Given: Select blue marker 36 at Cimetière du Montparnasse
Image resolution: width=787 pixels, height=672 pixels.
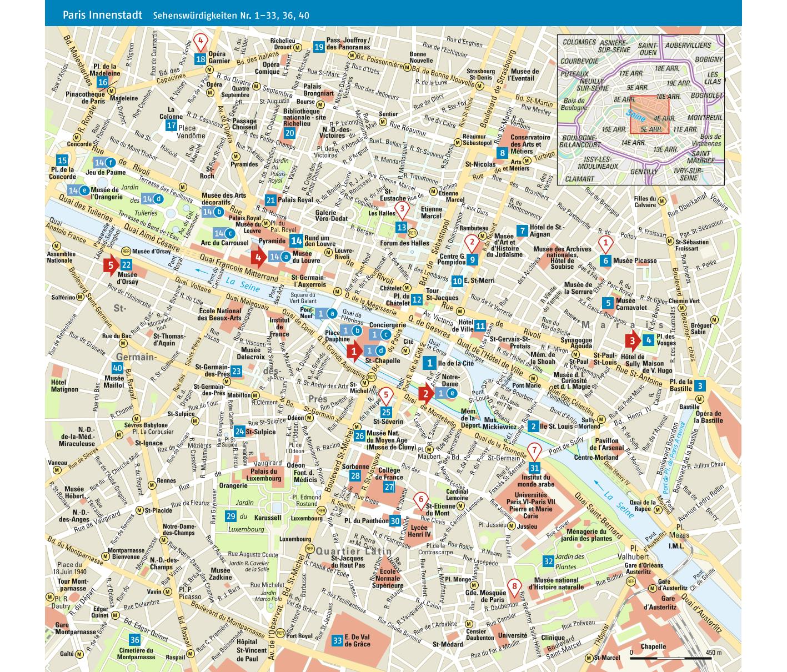Looking at the screenshot, I should [134, 639].
